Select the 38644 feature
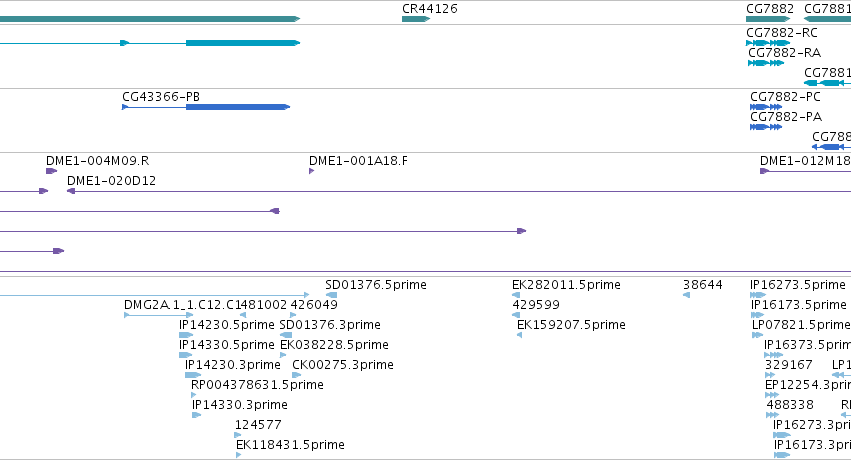Image resolution: width=851 pixels, height=460 pixels. tap(687, 295)
